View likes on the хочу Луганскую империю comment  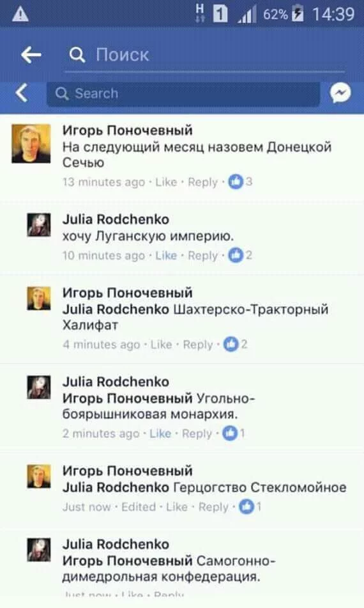pos(240,255)
